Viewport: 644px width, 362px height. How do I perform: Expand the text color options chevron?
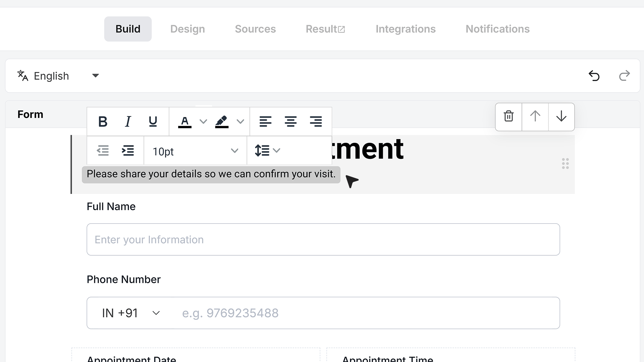click(203, 121)
